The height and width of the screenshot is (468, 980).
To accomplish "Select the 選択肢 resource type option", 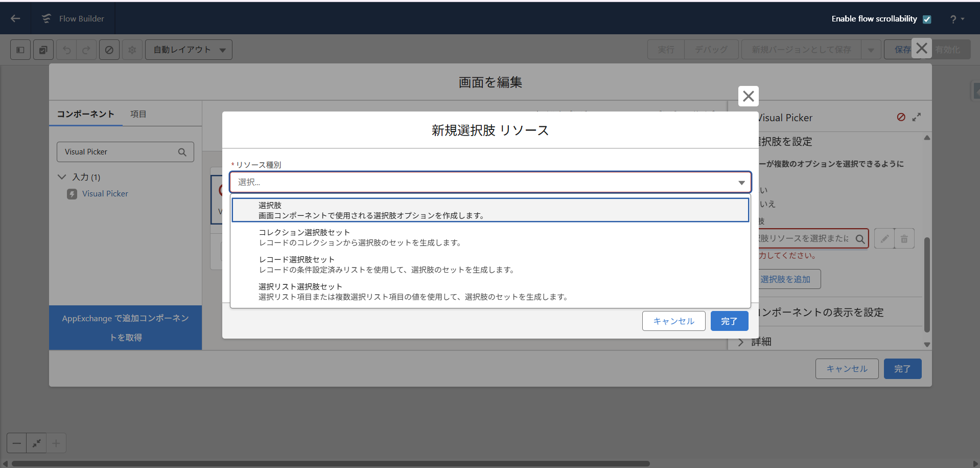I will pyautogui.click(x=490, y=210).
